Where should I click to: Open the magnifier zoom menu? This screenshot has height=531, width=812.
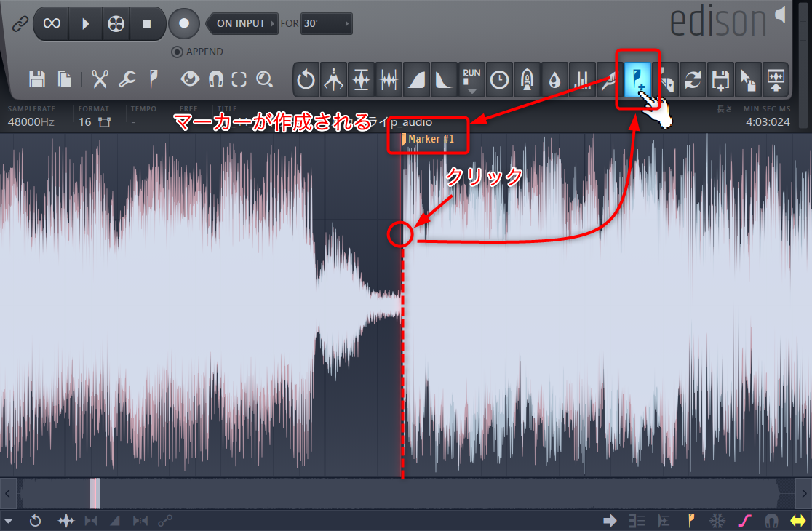pyautogui.click(x=264, y=79)
